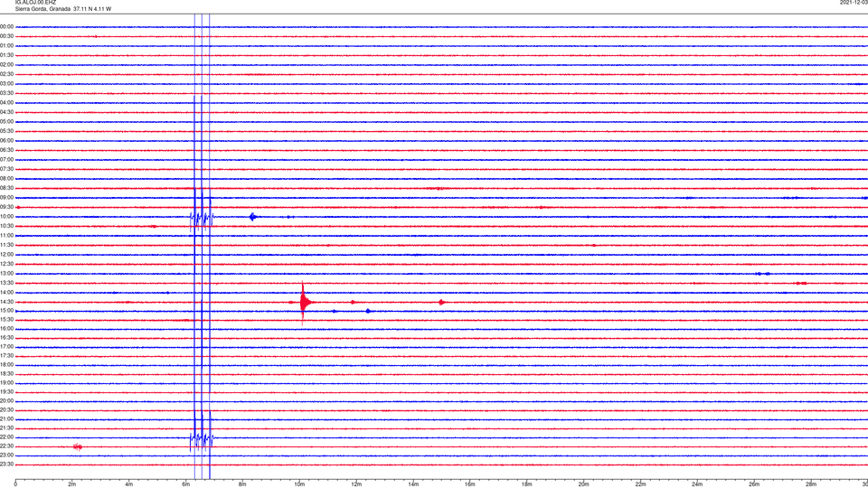Screen dimensions: 868x488
Task: Click the 16m tick on the time axis
Action: (470, 484)
